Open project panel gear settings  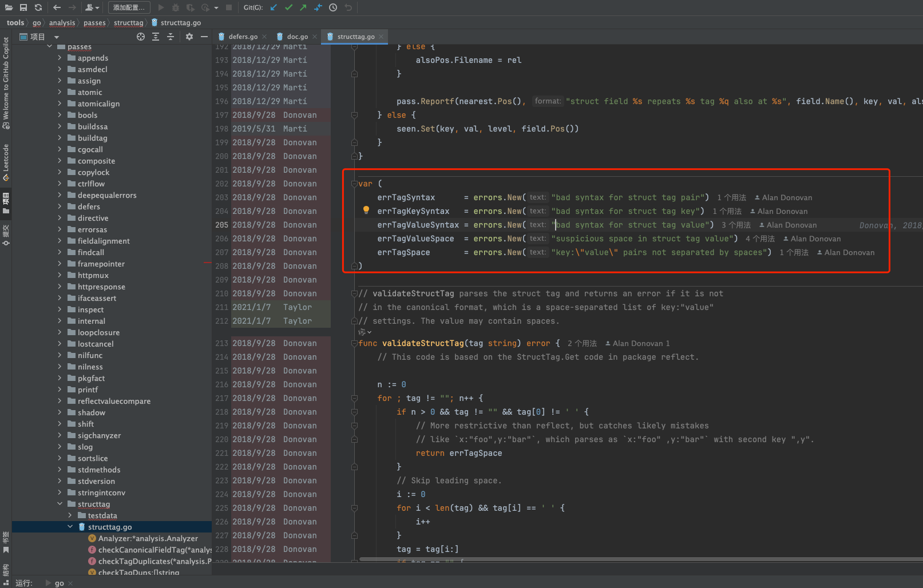[x=189, y=37]
